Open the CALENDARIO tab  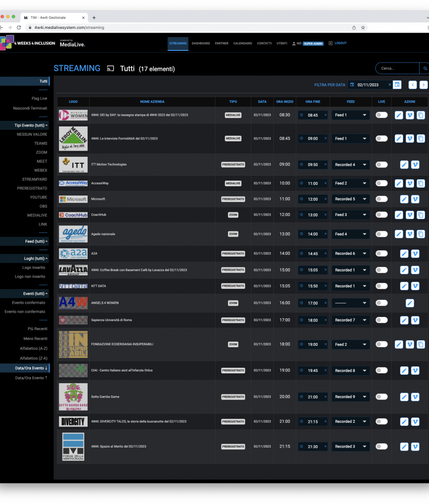coord(242,43)
